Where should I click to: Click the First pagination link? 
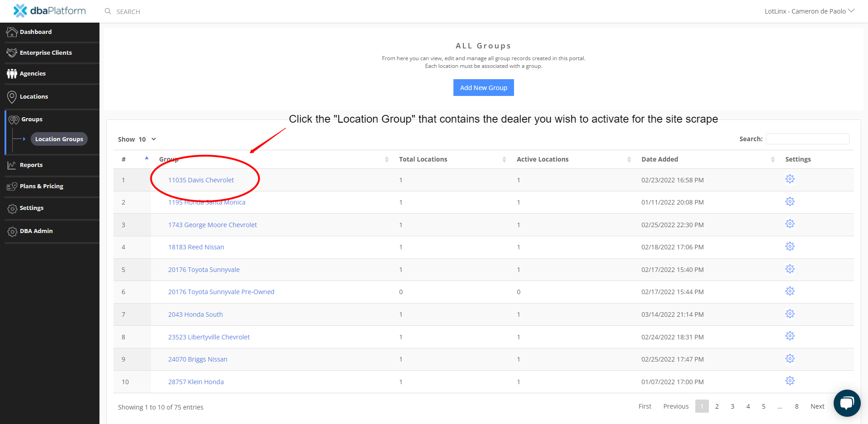645,406
